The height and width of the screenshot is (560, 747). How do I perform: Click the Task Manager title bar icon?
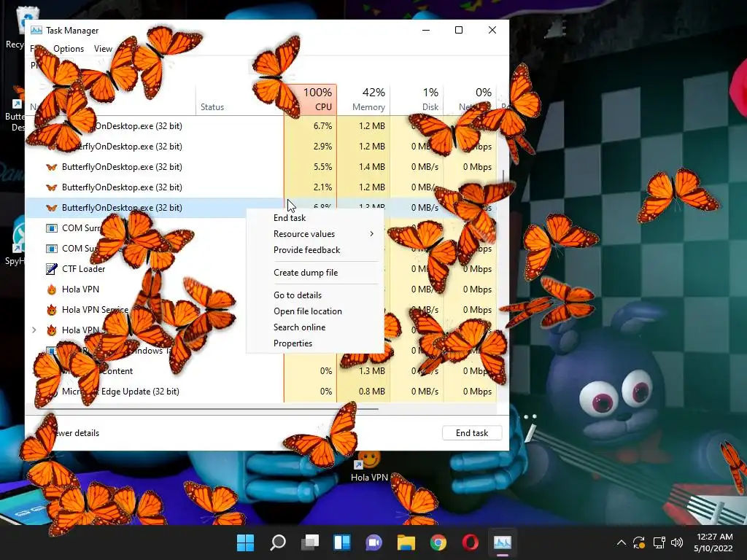[36, 31]
